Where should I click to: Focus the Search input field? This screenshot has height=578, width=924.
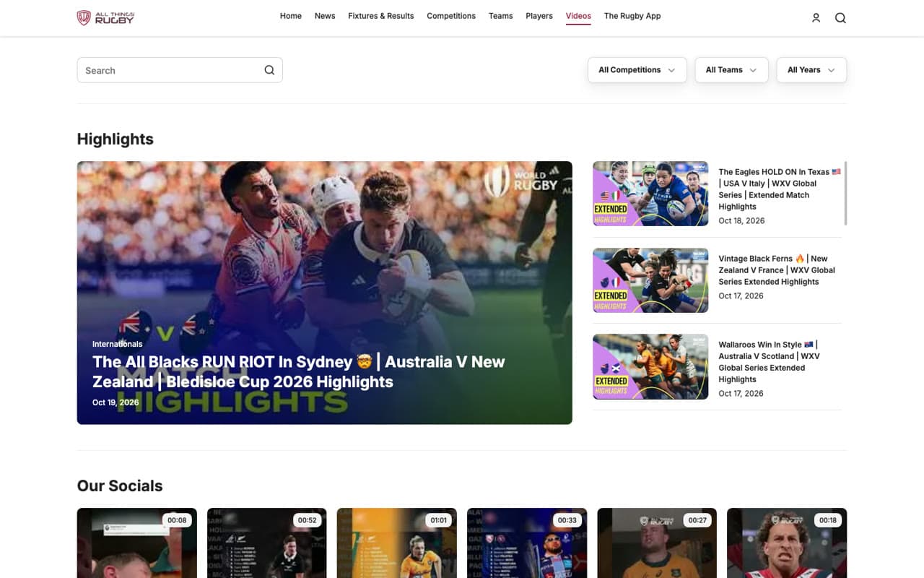(180, 70)
